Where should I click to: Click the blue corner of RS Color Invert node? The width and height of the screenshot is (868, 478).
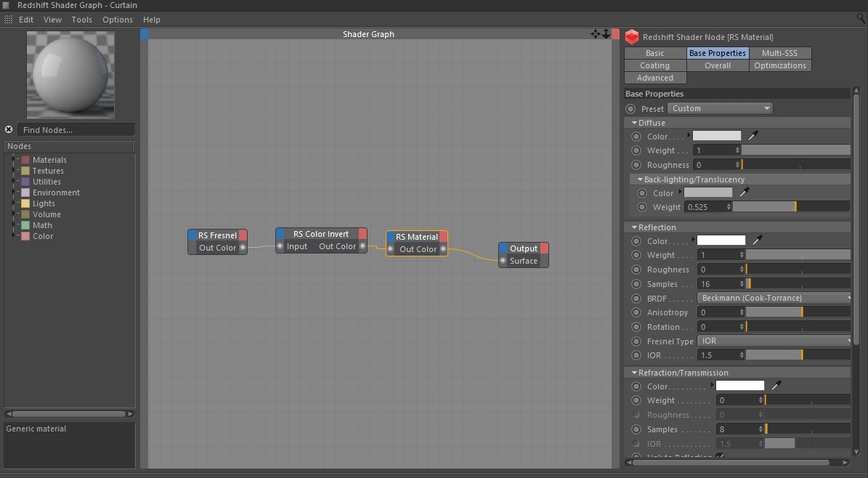click(280, 234)
